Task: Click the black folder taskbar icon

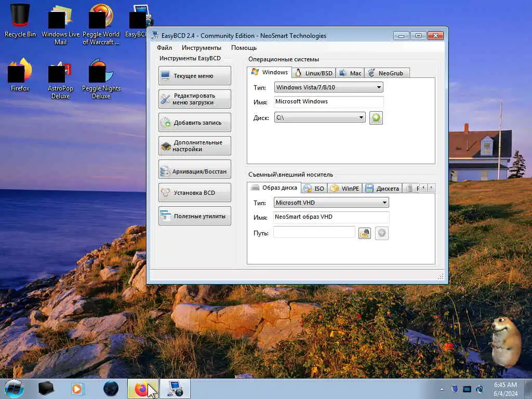Action: 46,389
